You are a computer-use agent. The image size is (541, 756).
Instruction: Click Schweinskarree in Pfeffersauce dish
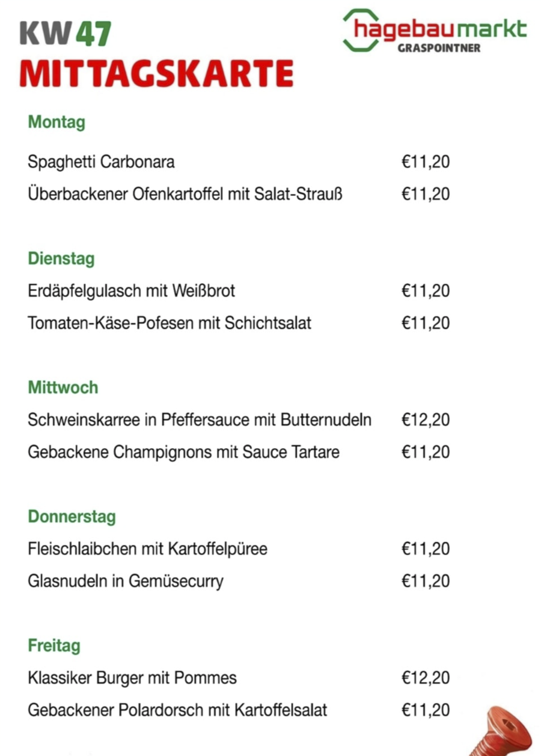click(199, 420)
